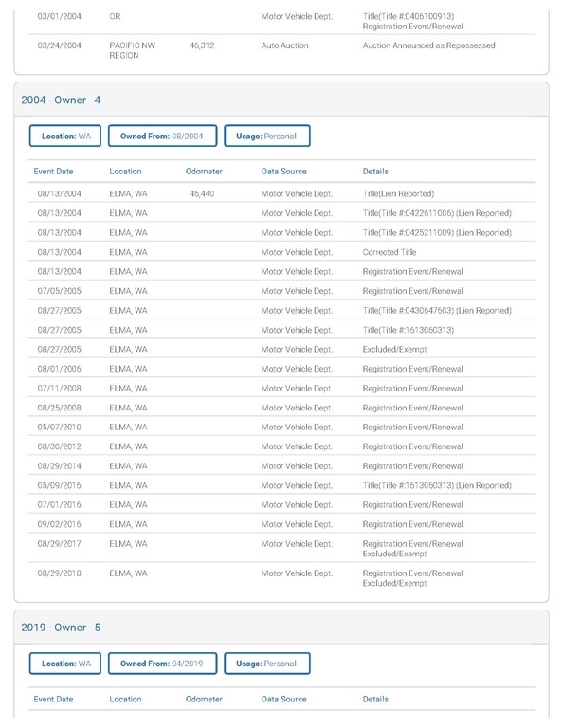Click the 2004 - Owner 4 section header

[61, 100]
